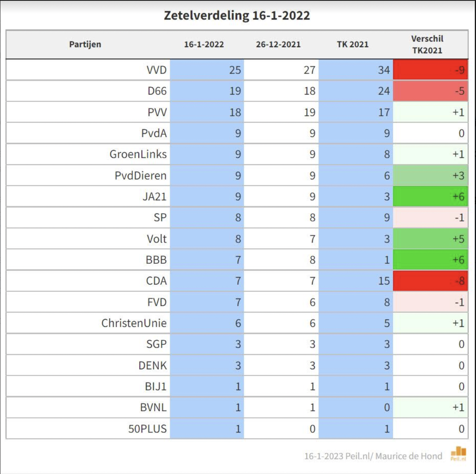Click the GroenLinks party name

pyautogui.click(x=138, y=154)
